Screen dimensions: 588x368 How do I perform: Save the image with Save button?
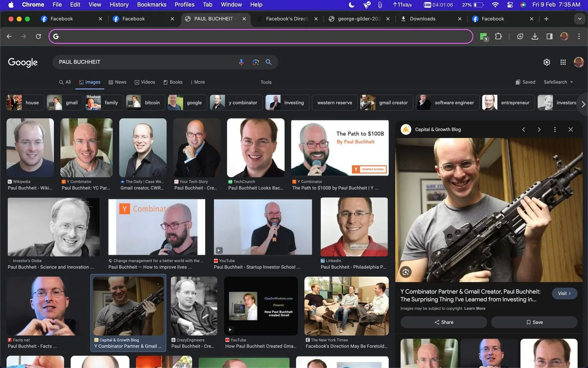[534, 322]
